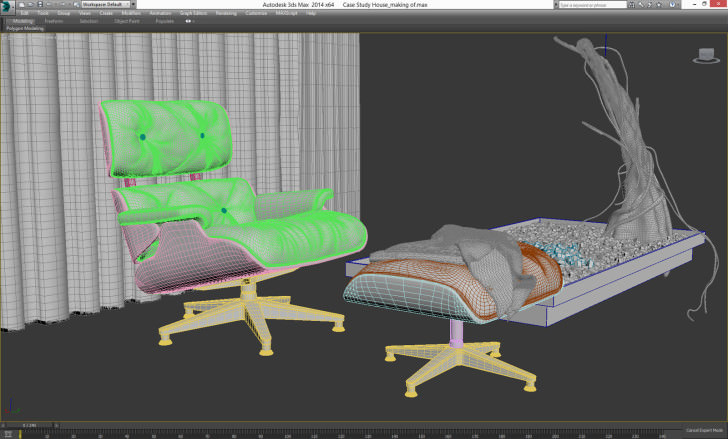728x439 pixels.
Task: Click the New Scene icon in quick access toolbar
Action: (x=21, y=4)
